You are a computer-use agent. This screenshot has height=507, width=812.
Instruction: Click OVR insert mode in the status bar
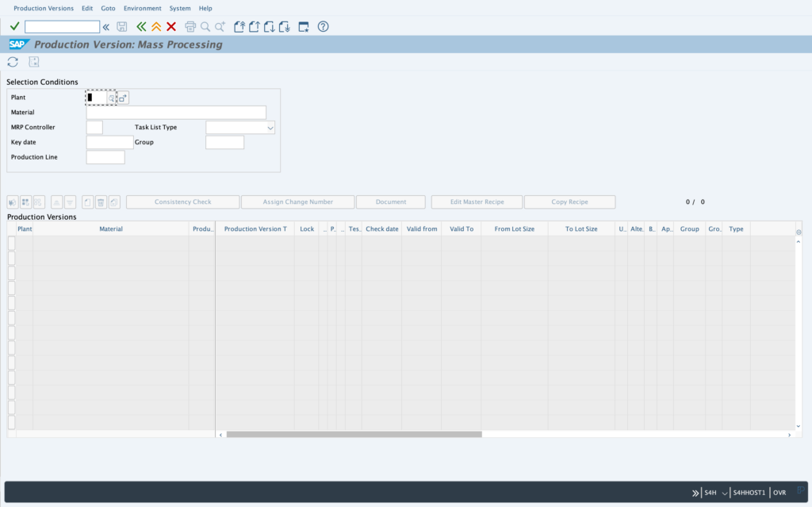pyautogui.click(x=779, y=493)
